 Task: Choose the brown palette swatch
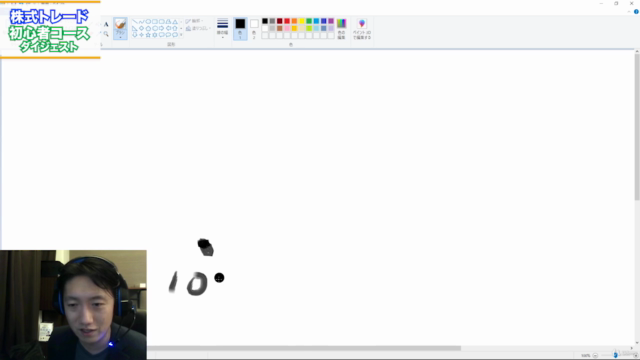tap(280, 29)
